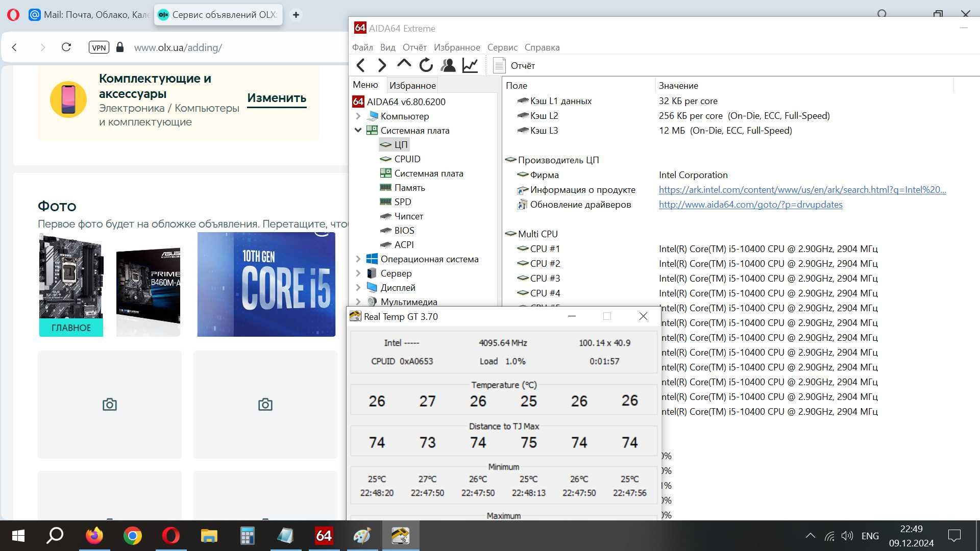Open the Файл menu in AIDA64
Viewport: 980px width, 551px height.
[362, 47]
